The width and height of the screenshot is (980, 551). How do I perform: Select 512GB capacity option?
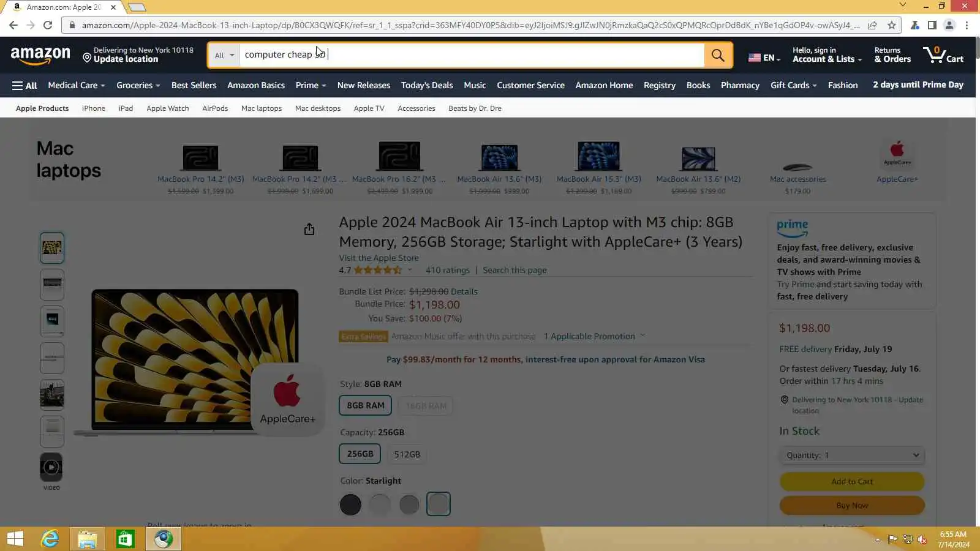coord(407,454)
